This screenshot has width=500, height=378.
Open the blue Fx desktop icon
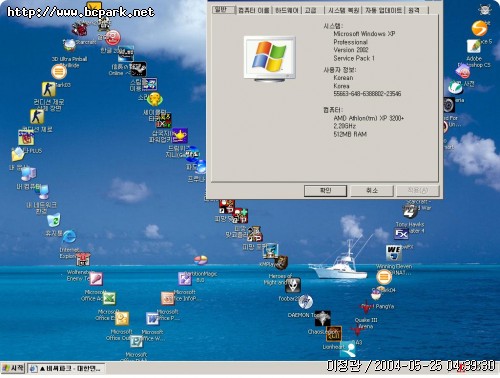401,234
